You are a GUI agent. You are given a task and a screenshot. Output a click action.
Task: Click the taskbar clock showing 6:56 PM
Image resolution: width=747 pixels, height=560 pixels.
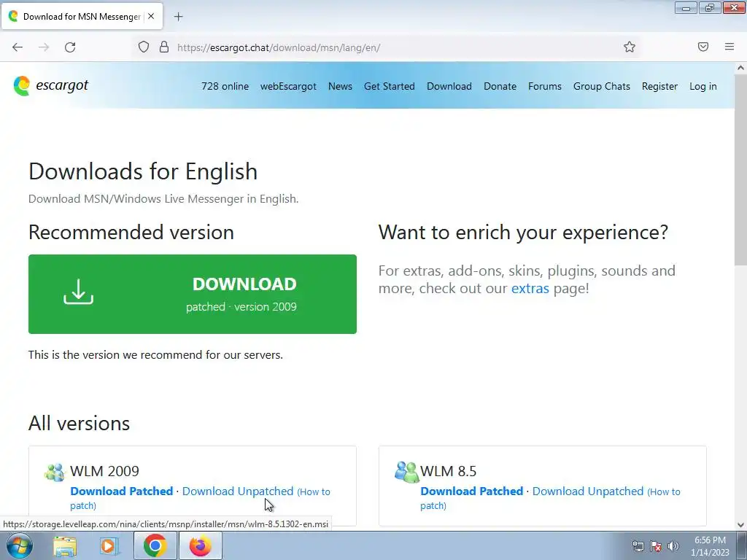(x=710, y=546)
